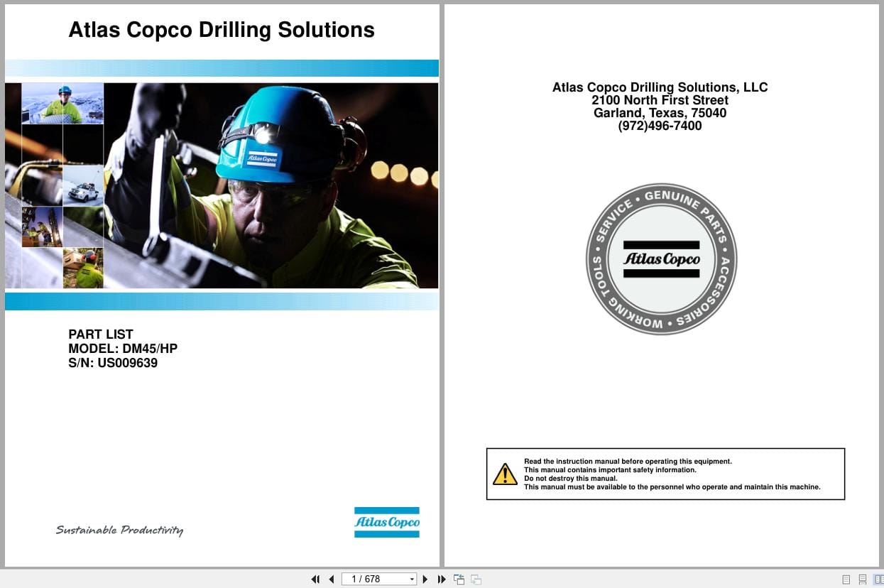Click the small top-left worker thumbnail on the cover

coord(62,104)
